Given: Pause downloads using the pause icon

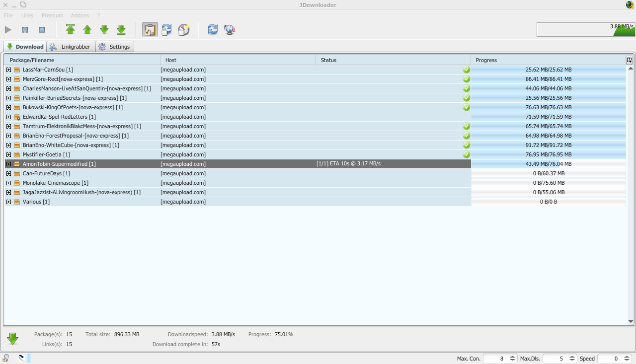Looking at the screenshot, I should point(25,30).
